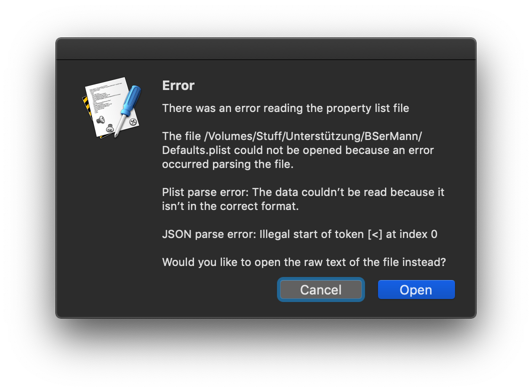This screenshot has height=392, width=532.
Task: Click the screw head at the icon's bottom-right
Action: (x=133, y=122)
